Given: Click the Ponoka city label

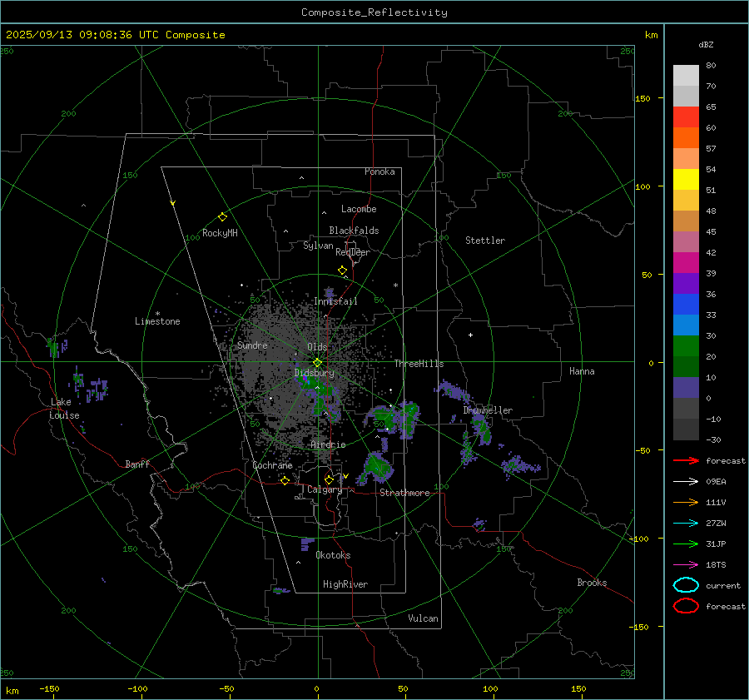Looking at the screenshot, I should (x=379, y=171).
